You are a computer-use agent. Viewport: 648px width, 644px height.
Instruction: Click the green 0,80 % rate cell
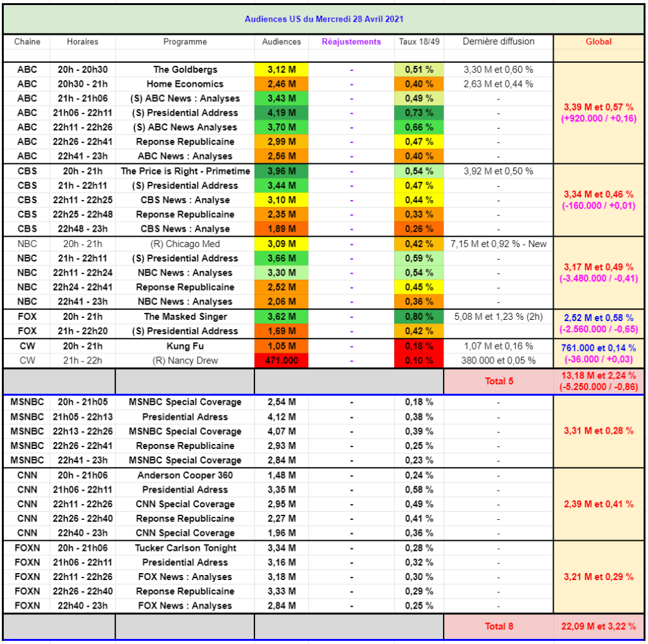pyautogui.click(x=419, y=317)
